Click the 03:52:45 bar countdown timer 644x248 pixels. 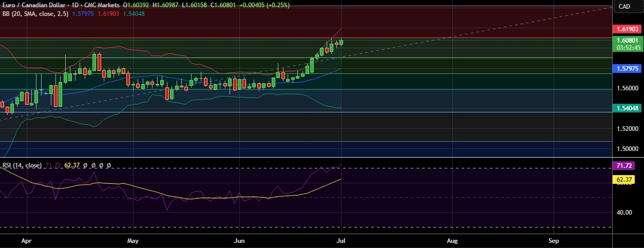click(628, 47)
